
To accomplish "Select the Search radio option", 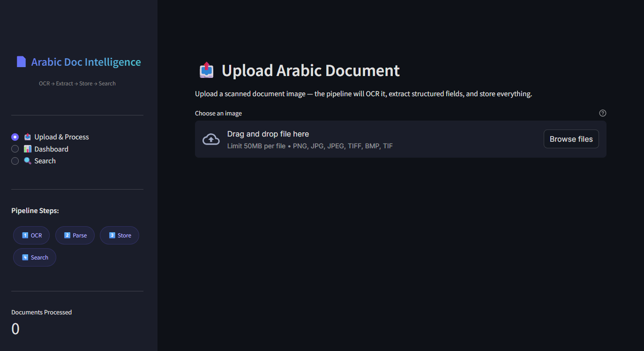I will [15, 161].
